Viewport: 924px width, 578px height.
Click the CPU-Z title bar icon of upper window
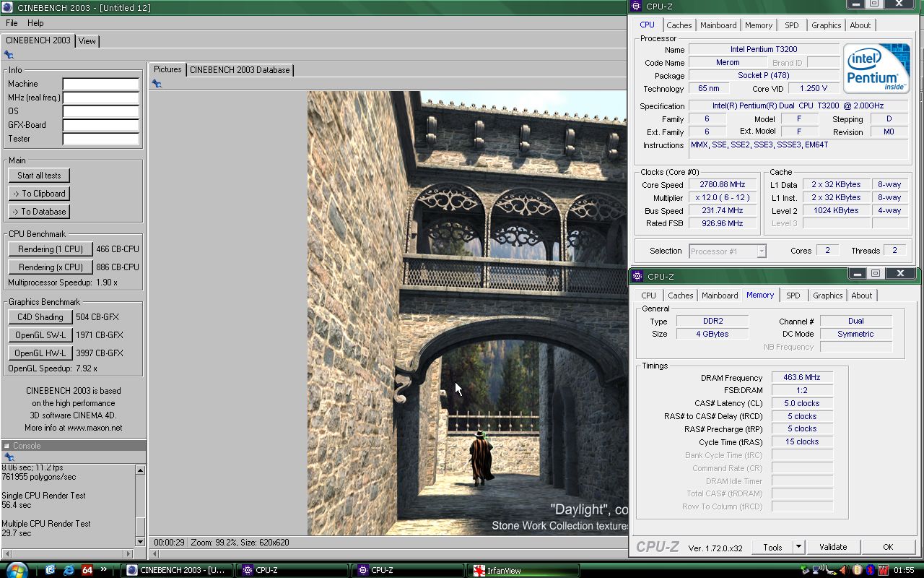pos(636,6)
